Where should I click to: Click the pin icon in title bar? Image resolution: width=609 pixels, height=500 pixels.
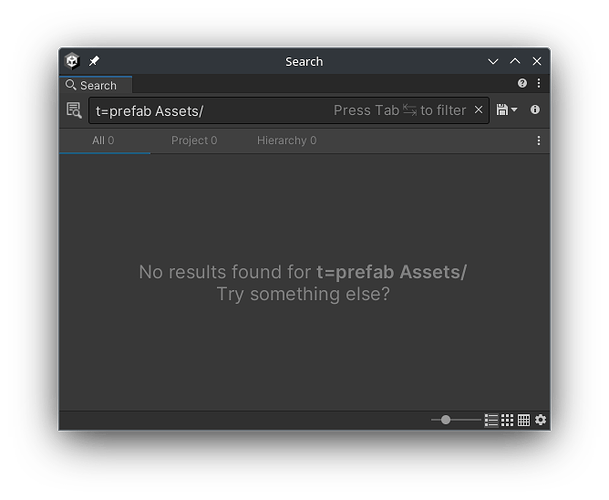coord(94,61)
